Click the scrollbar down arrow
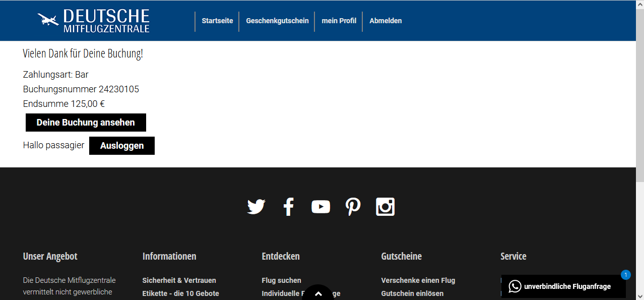The height and width of the screenshot is (300, 644). 639,295
